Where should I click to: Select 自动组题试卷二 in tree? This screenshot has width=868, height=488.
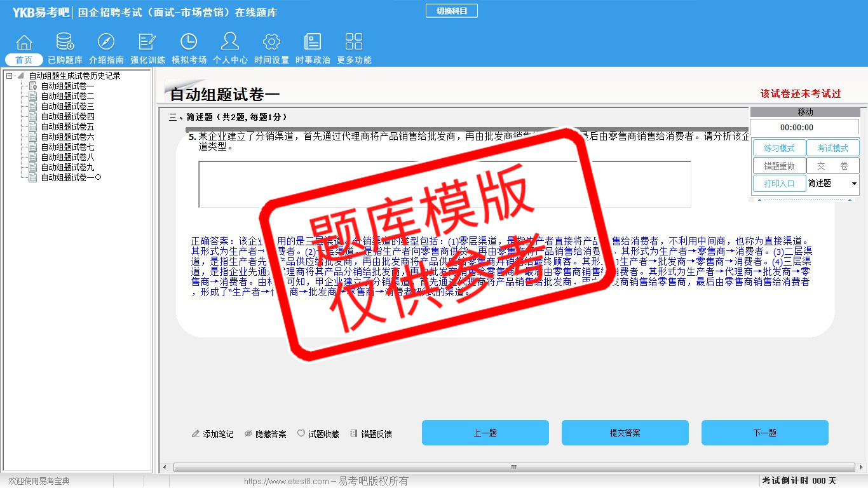click(67, 96)
